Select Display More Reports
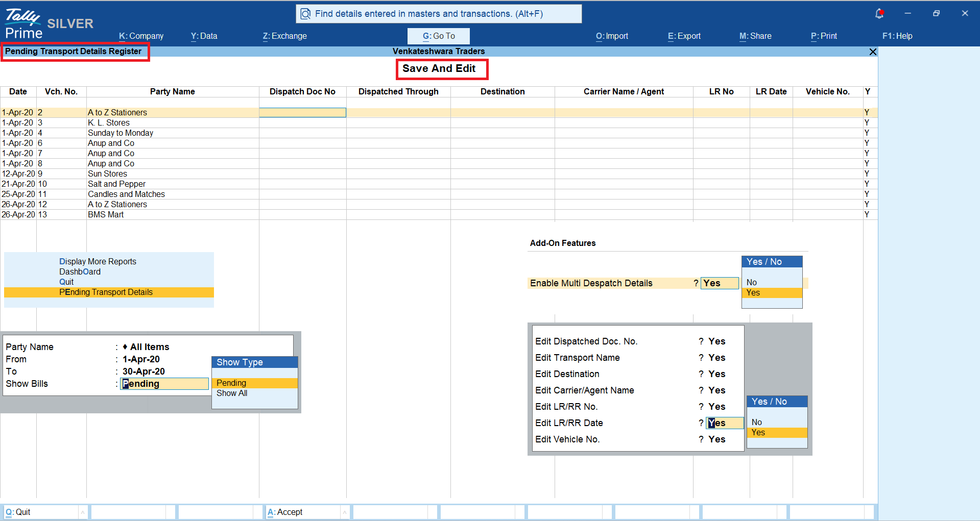Screen dimensions: 980x521 click(98, 262)
